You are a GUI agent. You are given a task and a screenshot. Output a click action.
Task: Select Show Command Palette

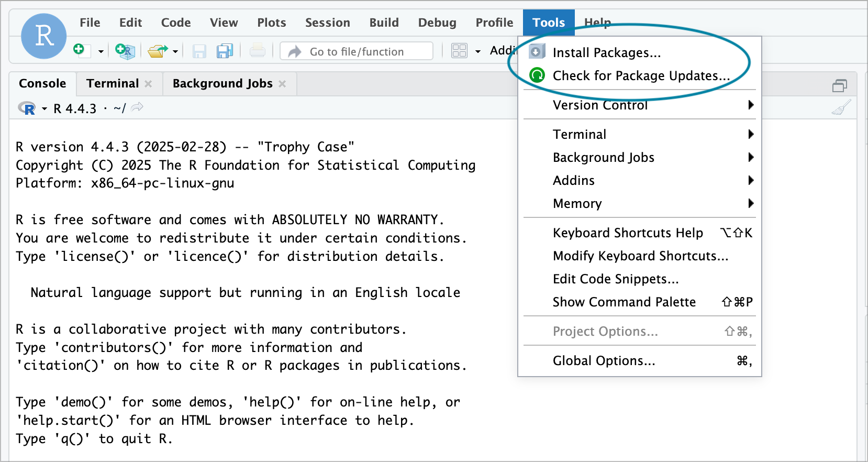click(640, 302)
